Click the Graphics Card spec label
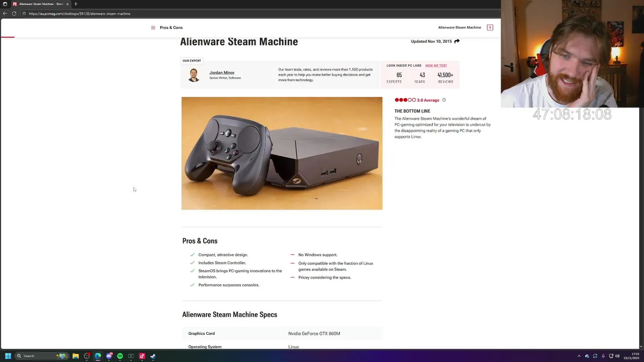The width and height of the screenshot is (644, 362). (201, 334)
